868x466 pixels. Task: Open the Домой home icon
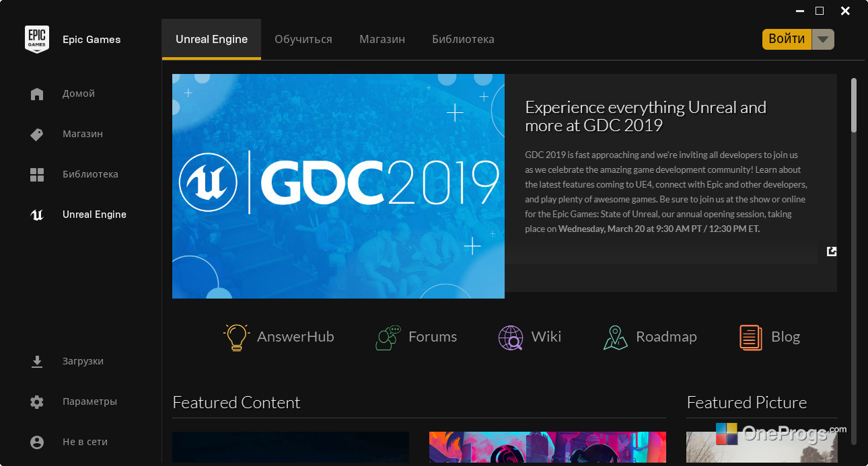pyautogui.click(x=37, y=94)
